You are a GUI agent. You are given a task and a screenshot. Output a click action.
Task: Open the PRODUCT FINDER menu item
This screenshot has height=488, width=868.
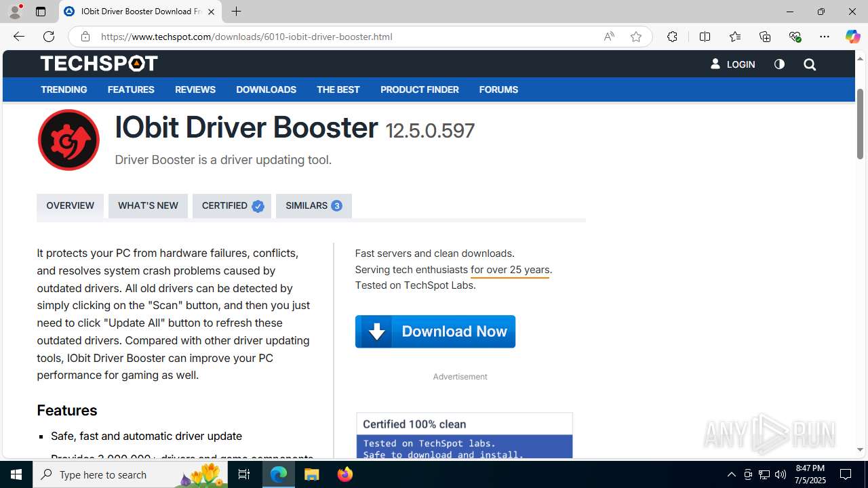(x=419, y=89)
